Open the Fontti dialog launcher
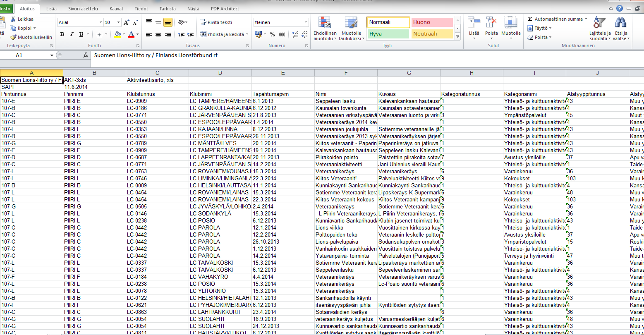Screen dimensions: 644x335 tap(139, 45)
